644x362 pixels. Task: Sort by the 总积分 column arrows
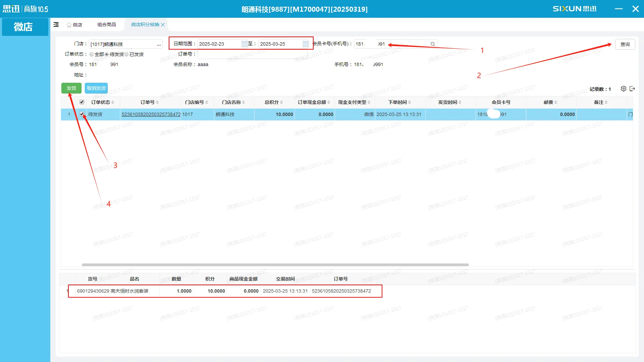[281, 102]
